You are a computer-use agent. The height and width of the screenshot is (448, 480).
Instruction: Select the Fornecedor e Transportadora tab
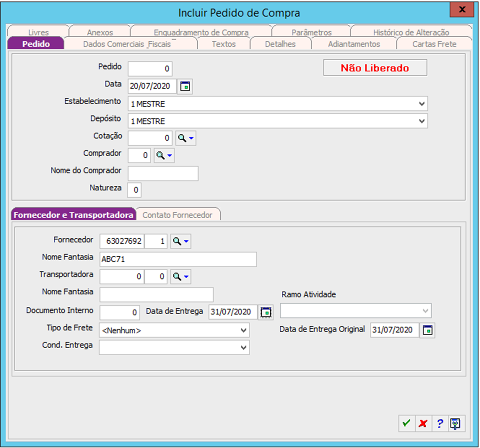click(x=73, y=214)
